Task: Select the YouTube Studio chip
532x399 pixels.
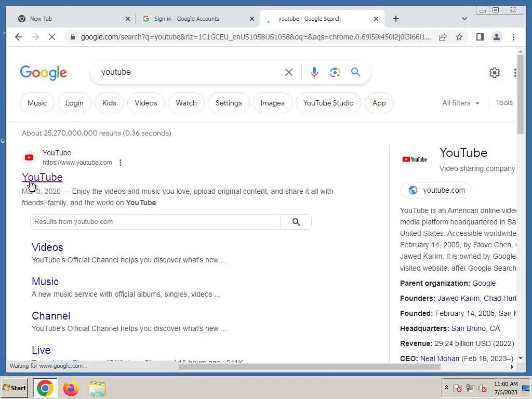Action: 328,103
